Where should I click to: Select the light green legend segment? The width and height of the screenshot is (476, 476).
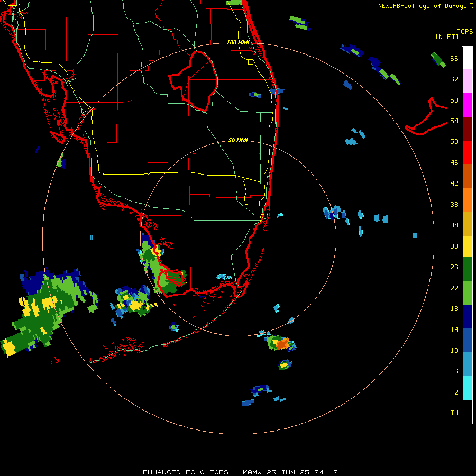point(467,293)
